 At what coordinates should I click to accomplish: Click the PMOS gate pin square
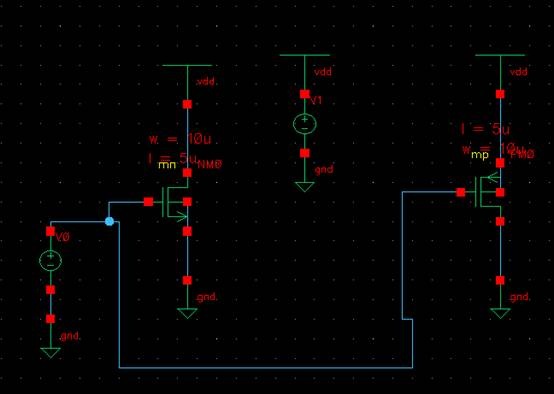pos(461,192)
